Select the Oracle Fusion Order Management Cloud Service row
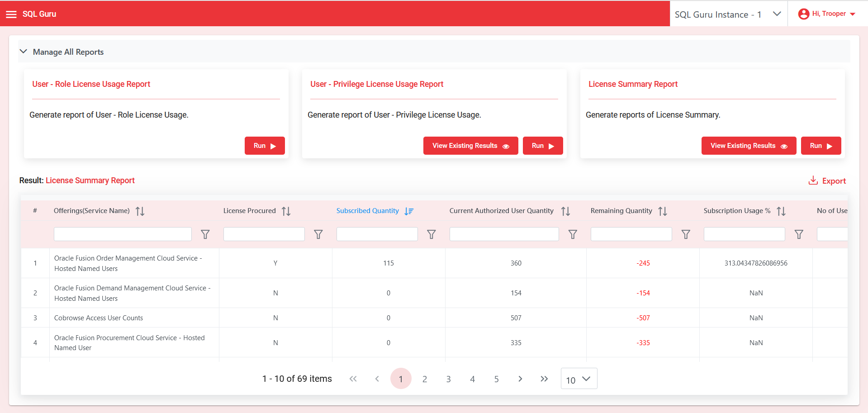The image size is (868, 413). click(434, 263)
